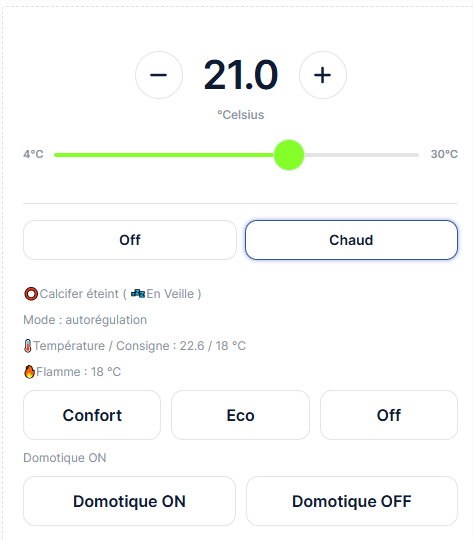The image size is (473, 540).
Task: Decrease temperature with the minus button
Action: tap(159, 75)
